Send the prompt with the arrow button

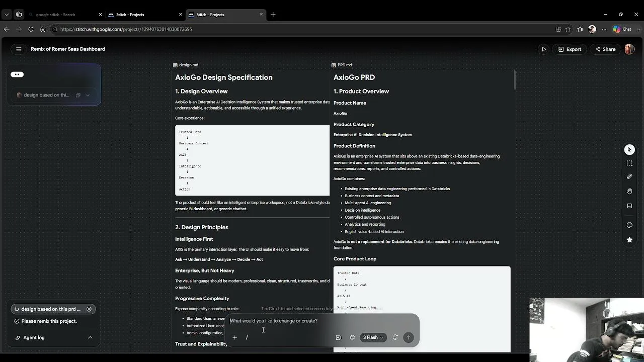[x=408, y=337]
